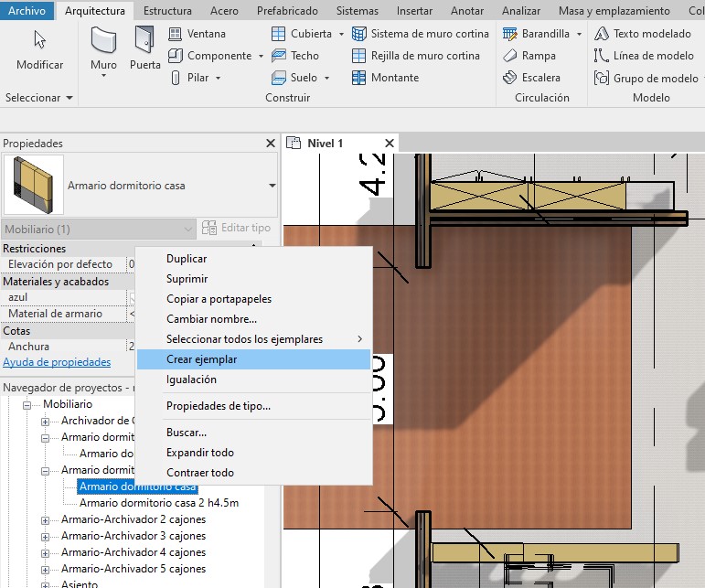Image resolution: width=705 pixels, height=588 pixels.
Task: Expand the Seleccionar panel dropdown
Action: click(68, 98)
